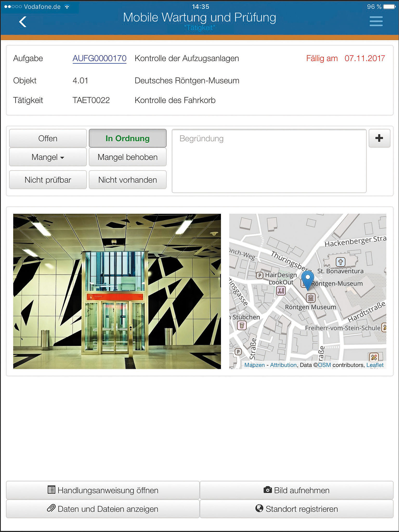Open task link AUFG0000170
Screen dimensions: 399x532
(x=99, y=58)
